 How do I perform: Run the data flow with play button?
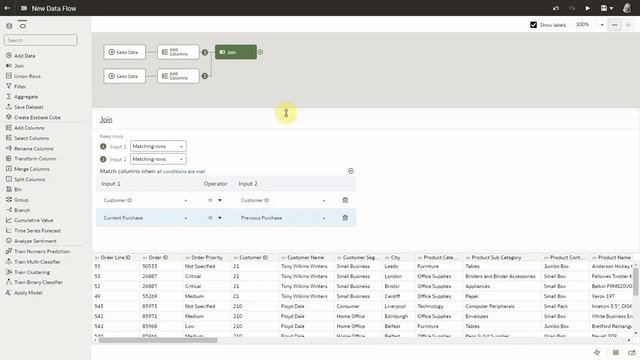click(588, 8)
